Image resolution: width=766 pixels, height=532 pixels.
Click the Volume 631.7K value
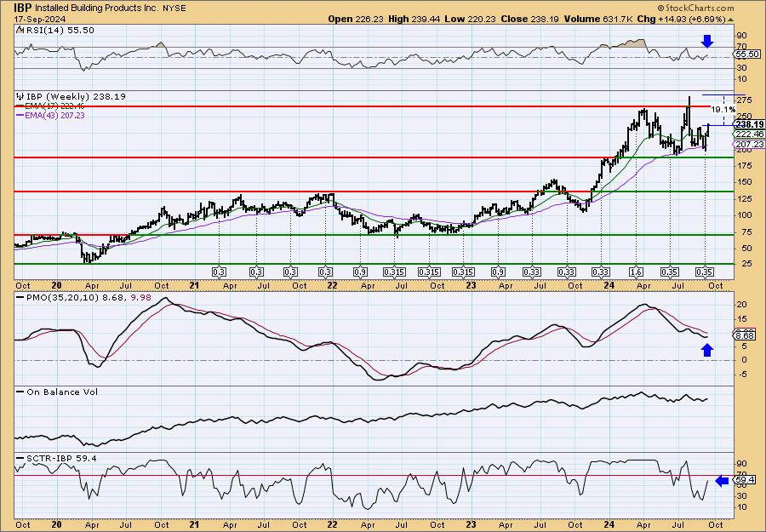(599, 19)
